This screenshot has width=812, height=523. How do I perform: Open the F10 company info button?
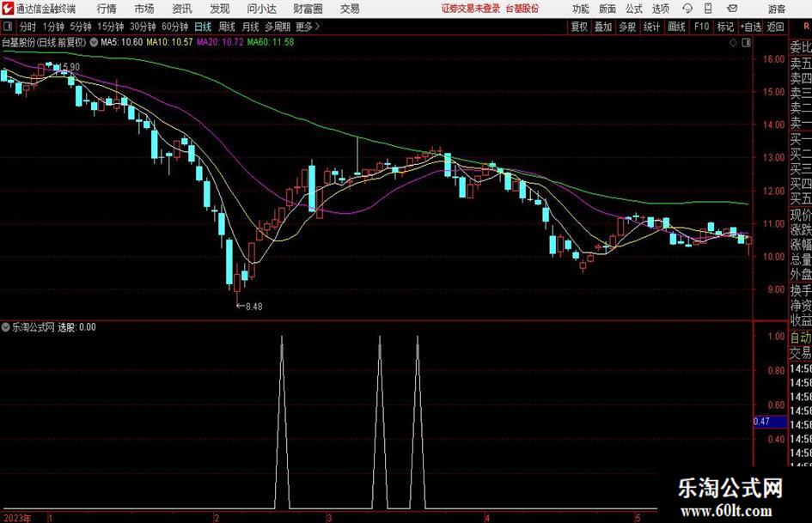701,27
